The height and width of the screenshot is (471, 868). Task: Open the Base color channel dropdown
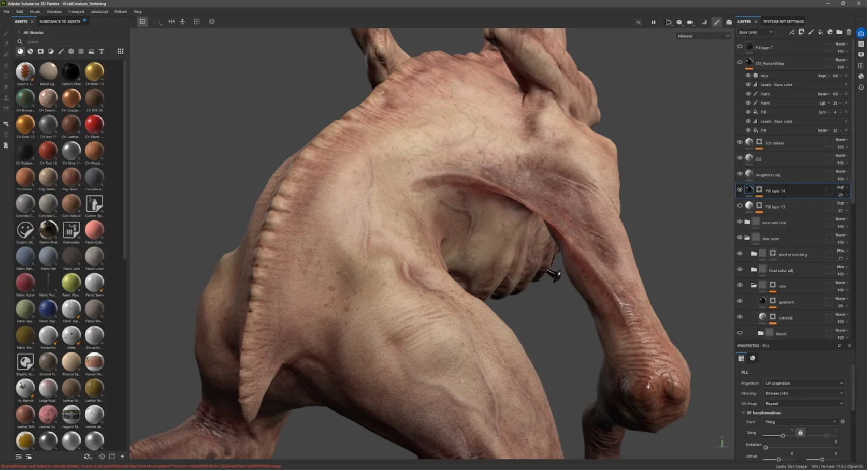756,32
